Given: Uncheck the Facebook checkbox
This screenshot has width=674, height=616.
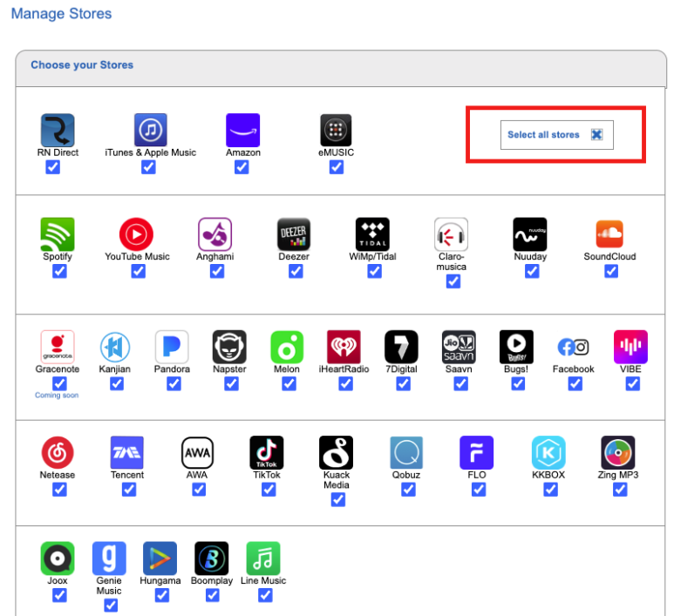Looking at the screenshot, I should click(x=575, y=383).
